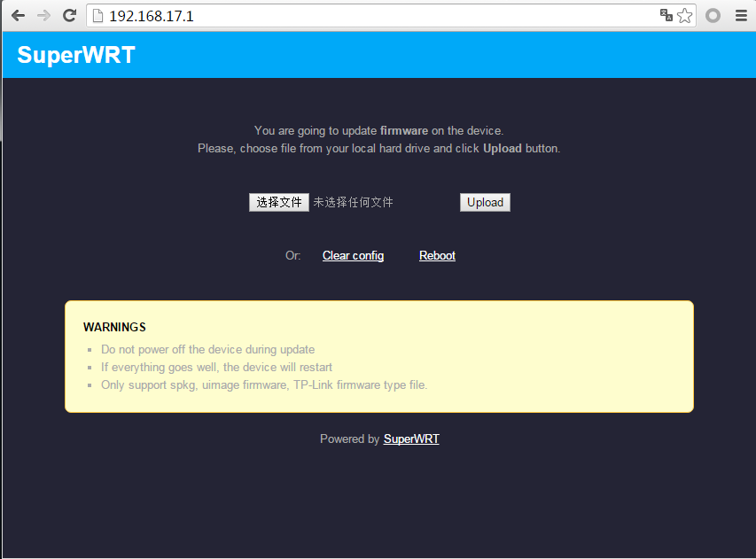
Task: Click 'Please, choose file from your local' line
Action: pos(379,149)
